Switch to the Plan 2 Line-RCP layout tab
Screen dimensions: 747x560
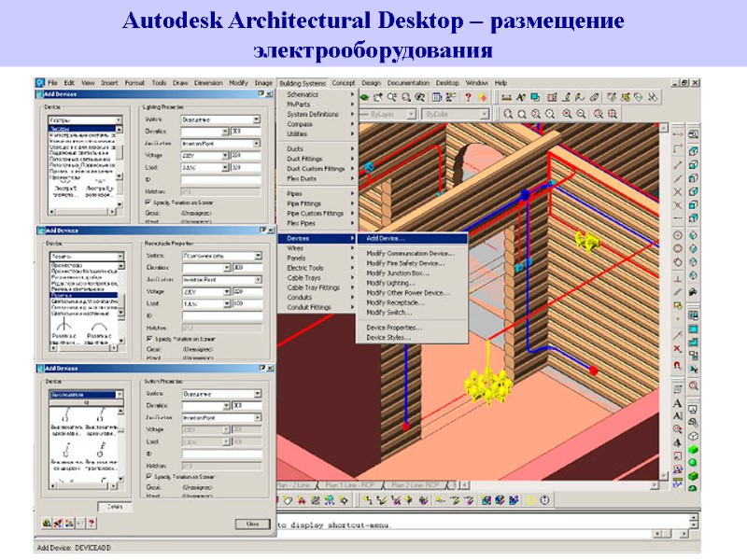415,485
